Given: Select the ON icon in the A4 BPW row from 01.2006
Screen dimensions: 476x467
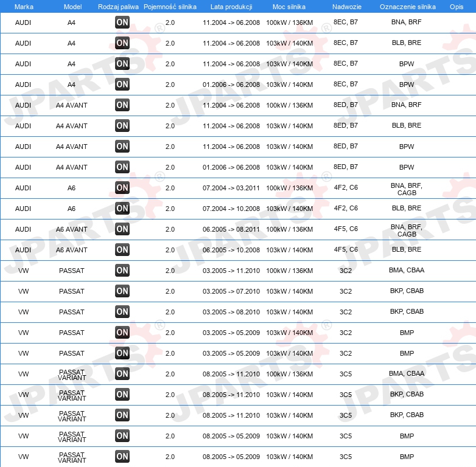Looking at the screenshot, I should 122,85.
